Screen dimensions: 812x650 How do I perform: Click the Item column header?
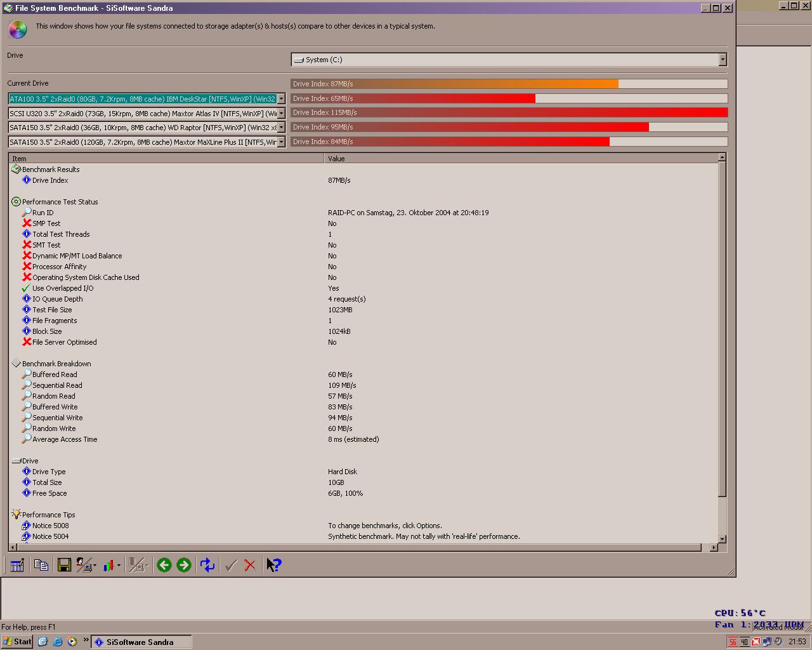pyautogui.click(x=167, y=159)
